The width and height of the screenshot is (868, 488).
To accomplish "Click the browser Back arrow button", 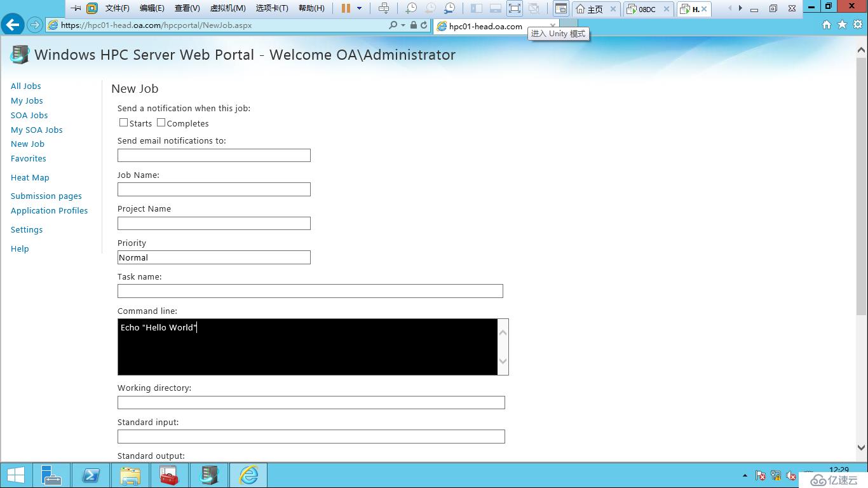I will click(12, 25).
